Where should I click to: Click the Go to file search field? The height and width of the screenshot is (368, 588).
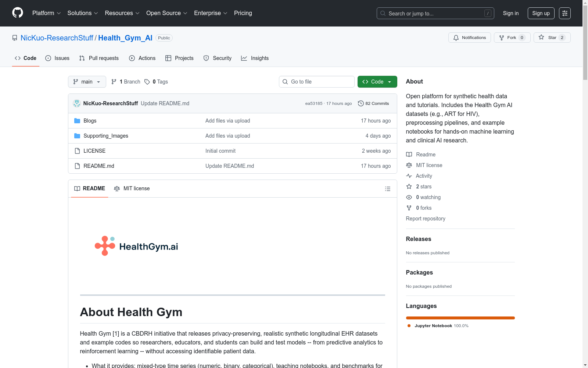317,82
